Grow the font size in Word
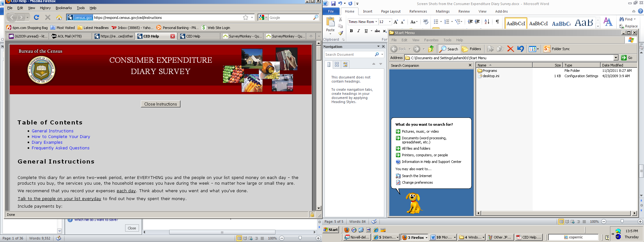644x242 pixels. point(396,22)
